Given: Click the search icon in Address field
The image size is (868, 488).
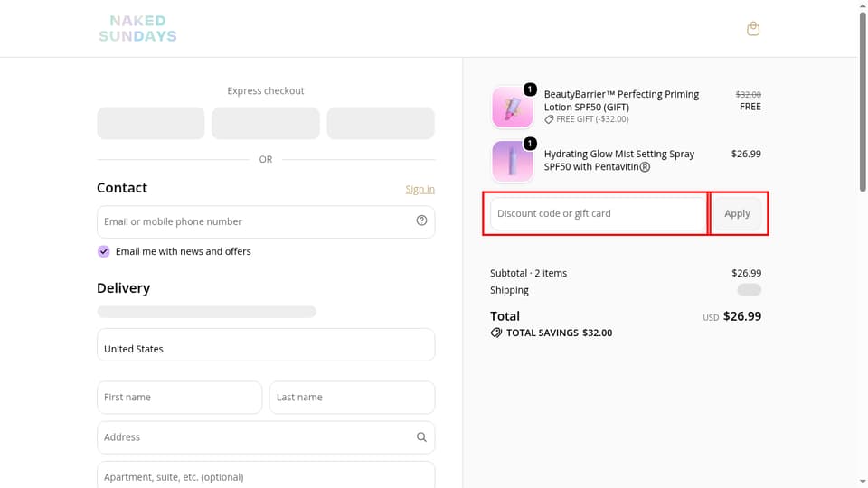Looking at the screenshot, I should [x=421, y=437].
